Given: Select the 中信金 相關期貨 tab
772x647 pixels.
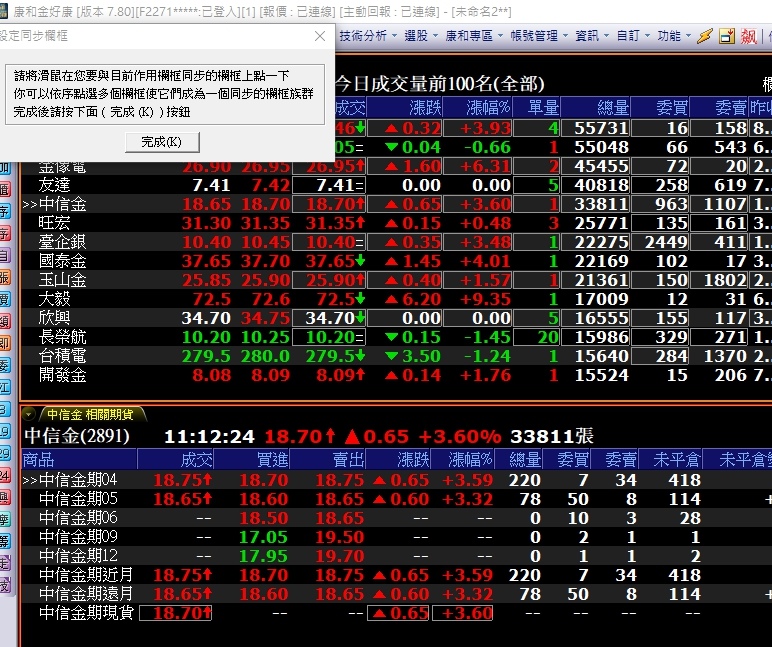Looking at the screenshot, I should pos(91,415).
